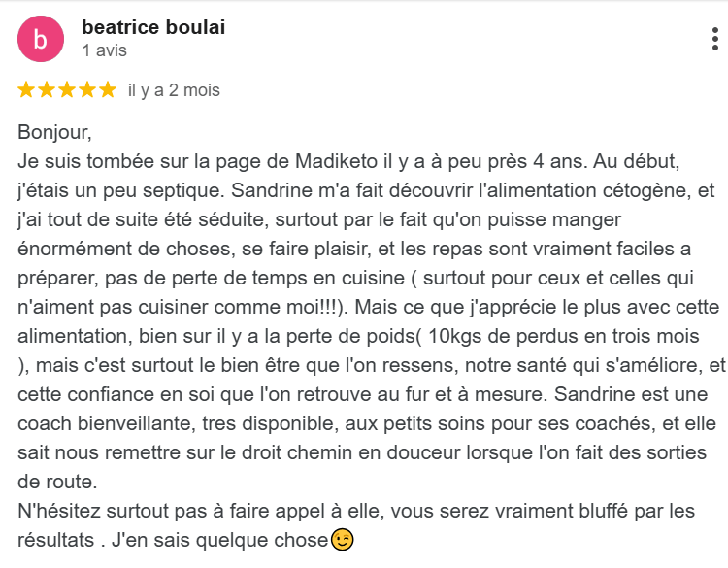The height and width of the screenshot is (568, 728).
Task: Select the fifth rating star
Action: click(x=108, y=89)
